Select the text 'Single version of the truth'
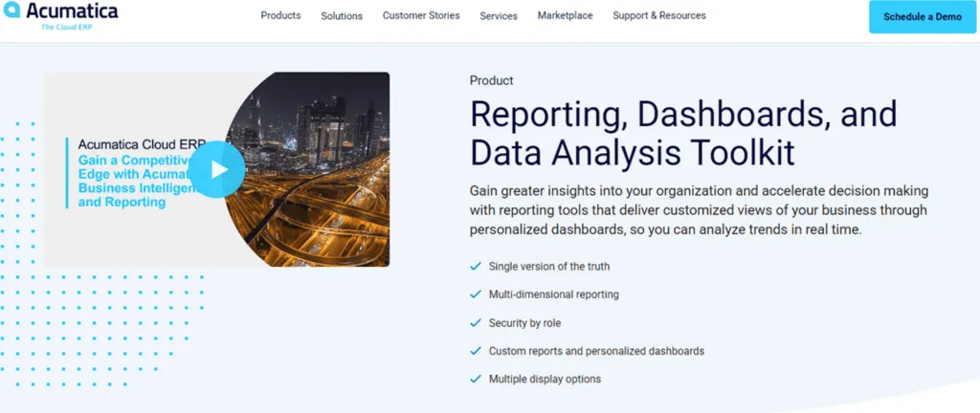Image resolution: width=980 pixels, height=413 pixels. tap(549, 267)
